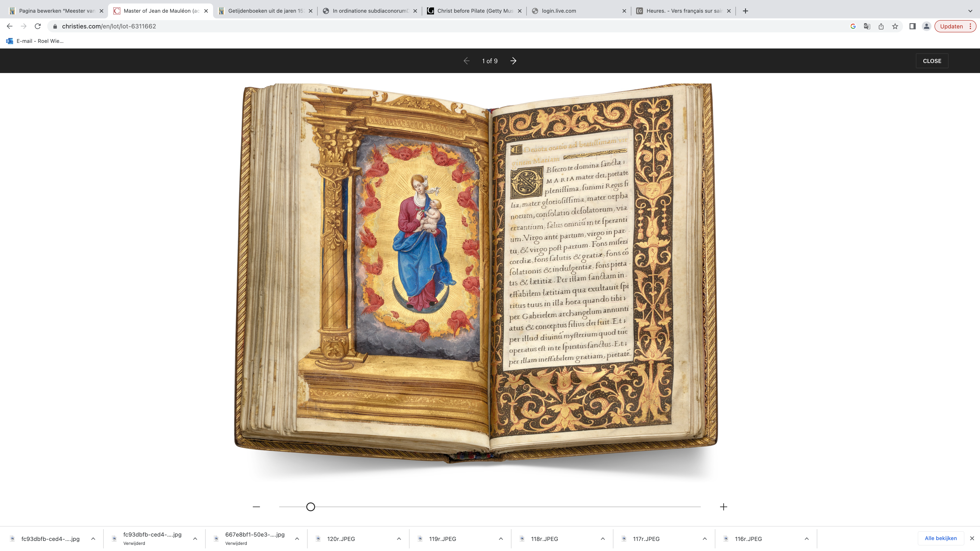This screenshot has height=551, width=980.
Task: Close the Heures Vers français tab
Action: (729, 11)
